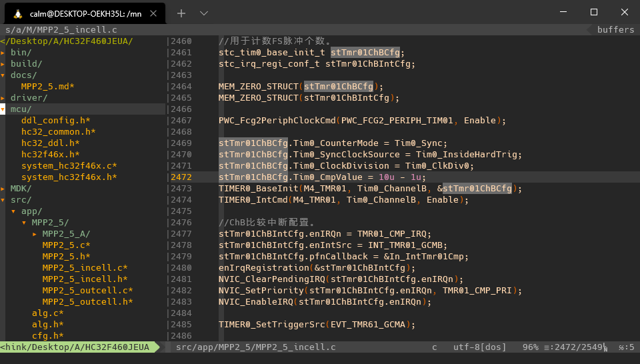Collapse the docs/ folder arrow
The width and height of the screenshot is (640, 364).
[3, 75]
